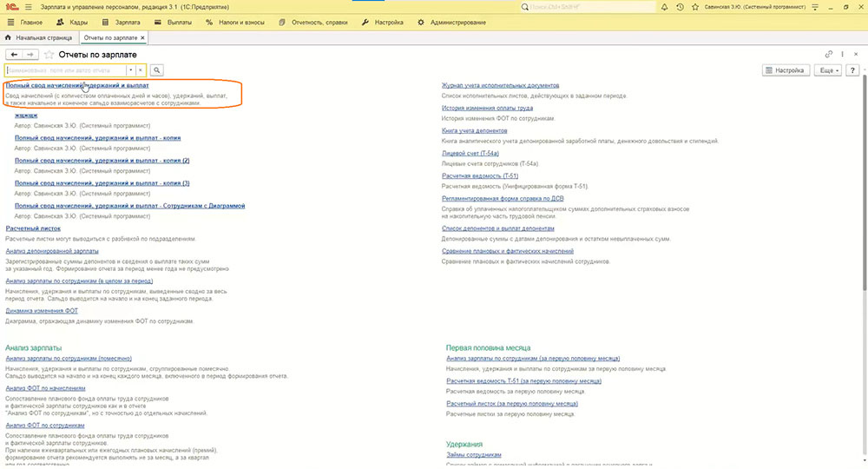Close the 'Отчеты по зарплате' tab with x
This screenshot has width=868, height=469.
coord(142,37)
